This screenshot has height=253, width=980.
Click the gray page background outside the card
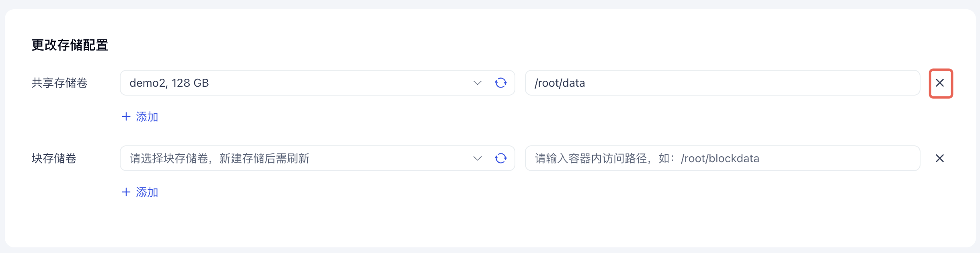tap(482, 4)
